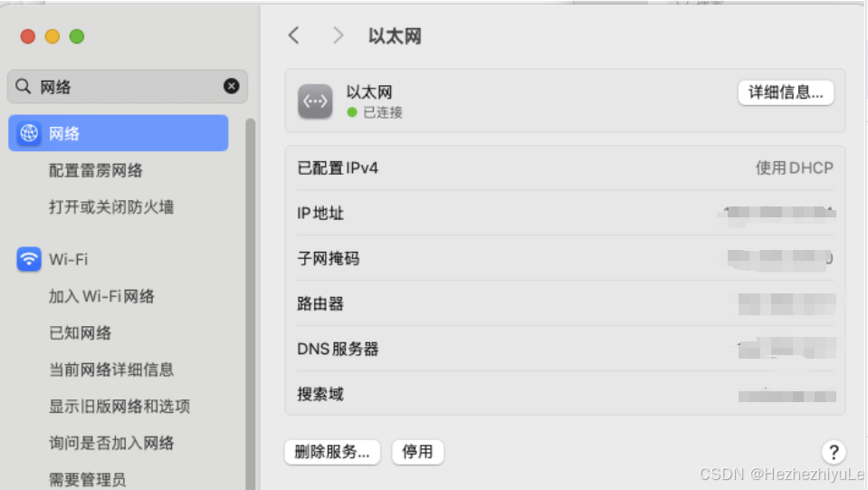
Task: Click the Wi-Fi icon in the sidebar
Action: pyautogui.click(x=29, y=259)
